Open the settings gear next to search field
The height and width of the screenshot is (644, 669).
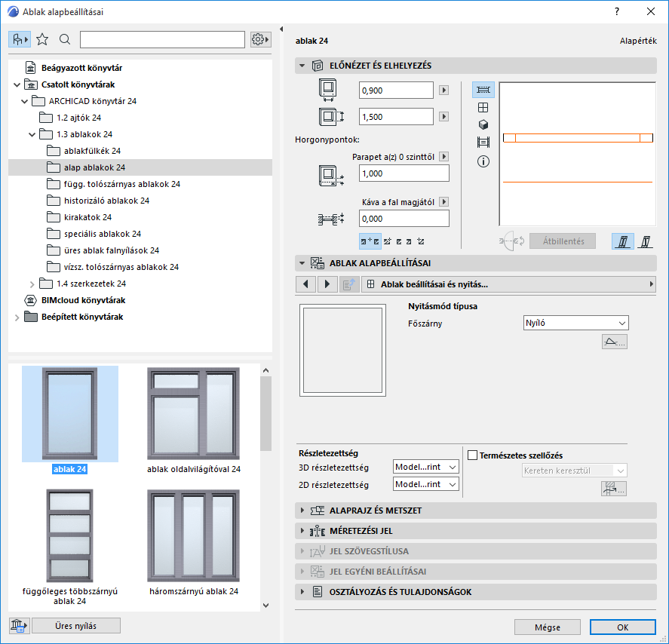tap(259, 39)
